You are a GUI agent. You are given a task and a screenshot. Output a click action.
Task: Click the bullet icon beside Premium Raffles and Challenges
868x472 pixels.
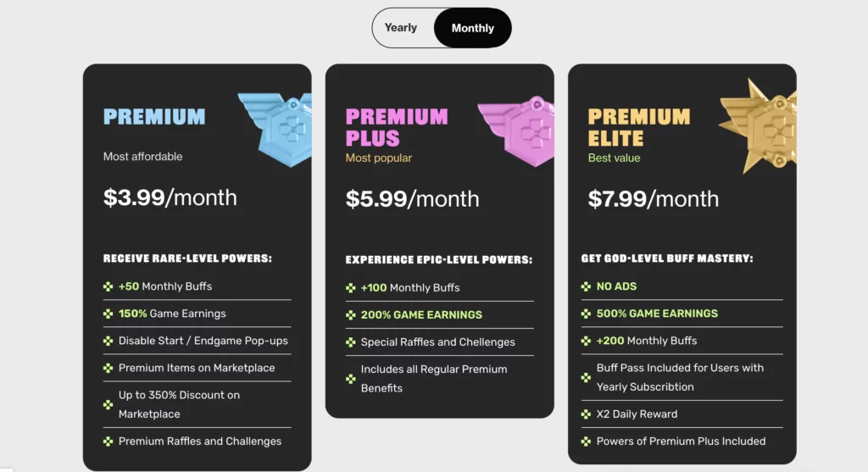coord(108,441)
